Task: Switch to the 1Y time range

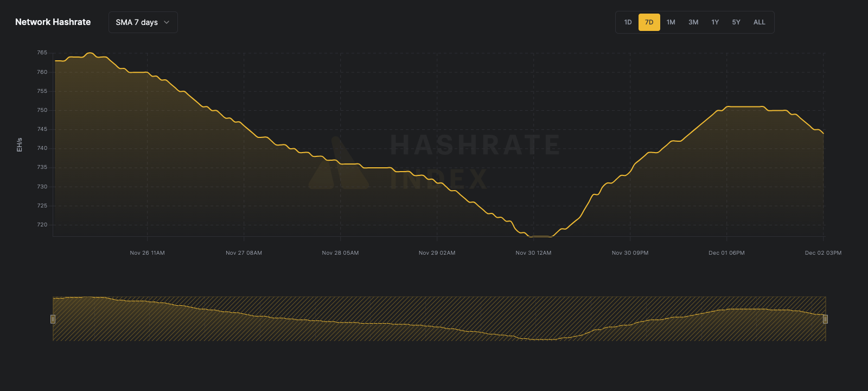Action: click(715, 22)
